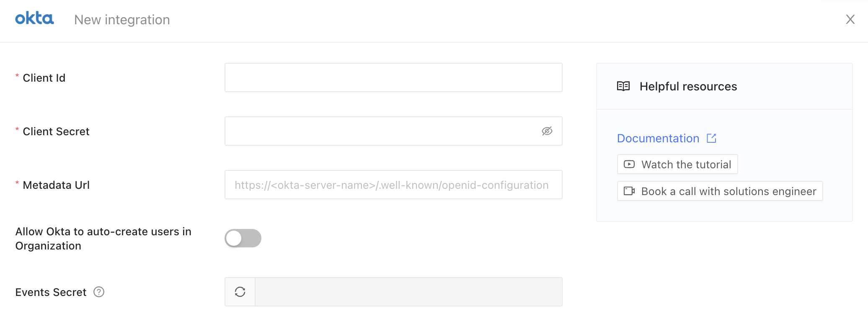Click the Helpful resources book icon

pyautogui.click(x=623, y=86)
